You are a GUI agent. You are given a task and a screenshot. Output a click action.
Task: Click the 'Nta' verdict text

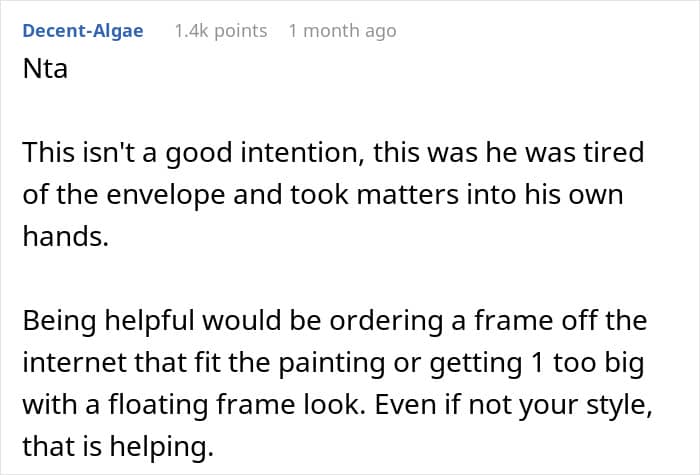45,69
